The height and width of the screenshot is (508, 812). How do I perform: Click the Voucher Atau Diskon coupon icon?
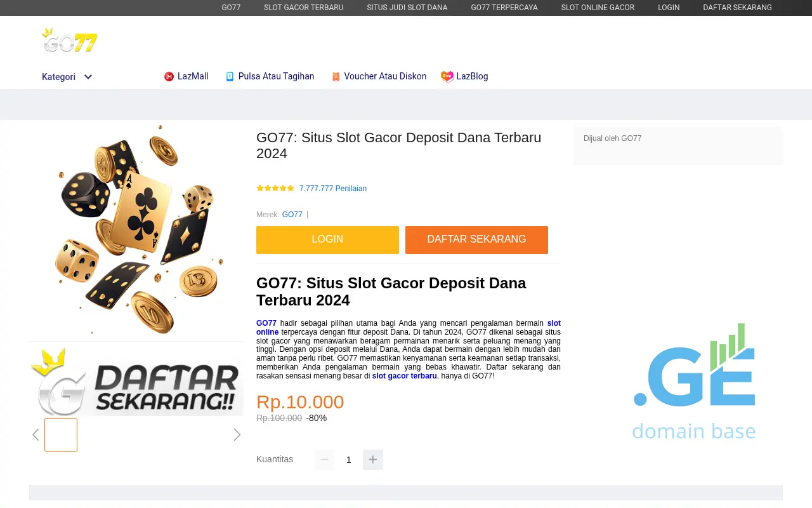[336, 76]
